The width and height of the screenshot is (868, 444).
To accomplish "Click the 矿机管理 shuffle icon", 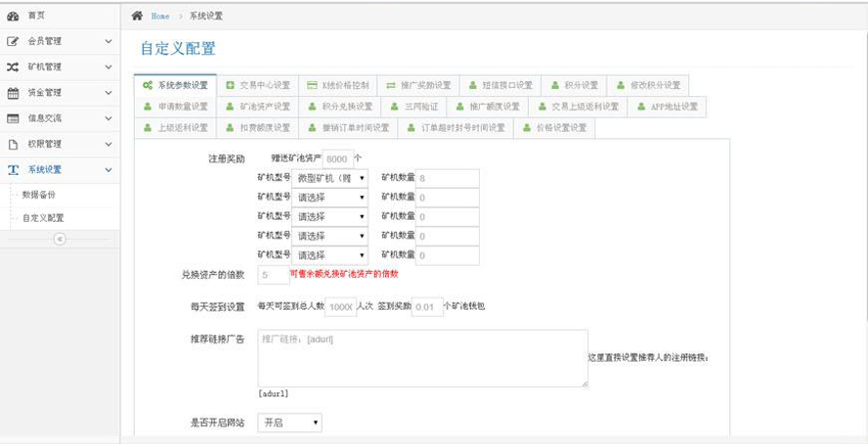I will point(13,67).
